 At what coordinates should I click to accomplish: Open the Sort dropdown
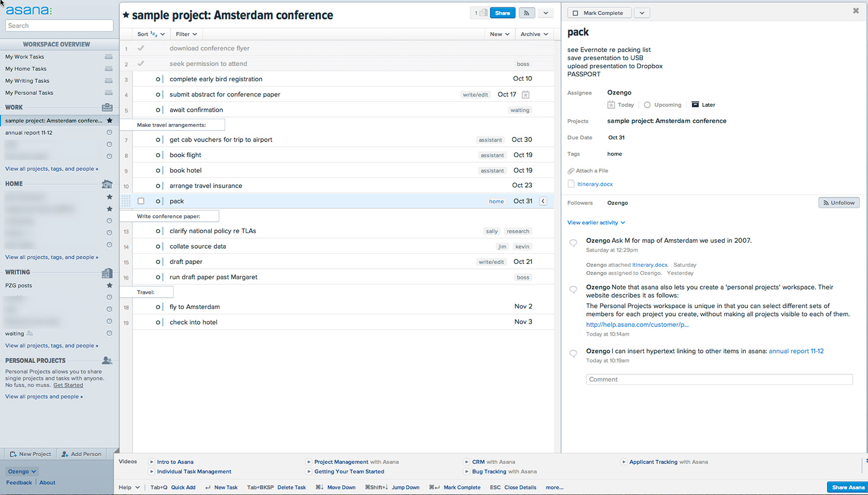click(x=150, y=34)
